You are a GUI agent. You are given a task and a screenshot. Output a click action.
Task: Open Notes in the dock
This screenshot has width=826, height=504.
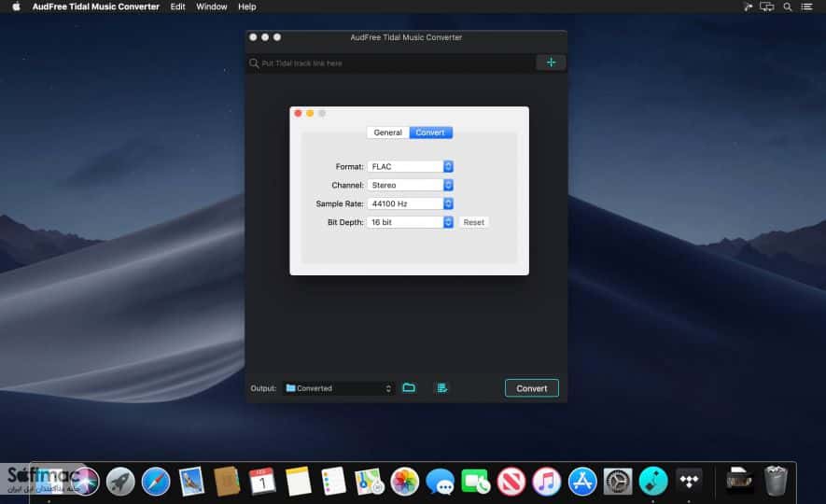[x=298, y=481]
